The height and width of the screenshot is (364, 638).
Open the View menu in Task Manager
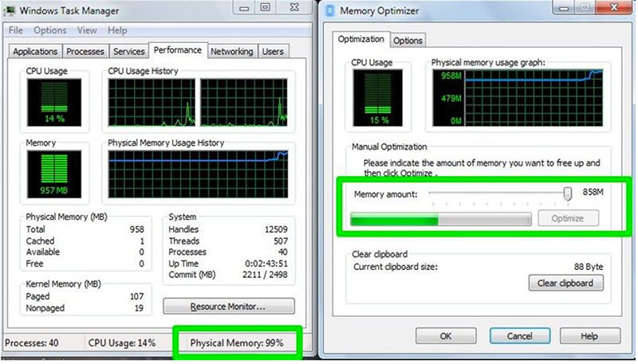pos(87,30)
